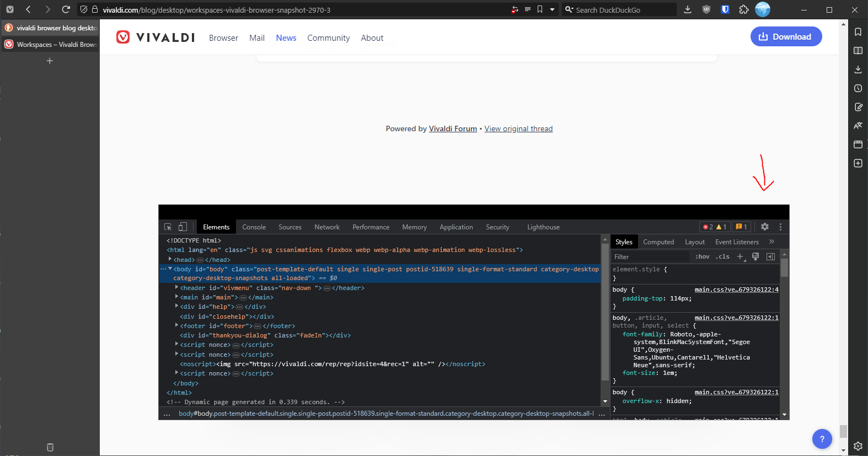Open the user profile avatar
868x456 pixels.
pos(763,9)
